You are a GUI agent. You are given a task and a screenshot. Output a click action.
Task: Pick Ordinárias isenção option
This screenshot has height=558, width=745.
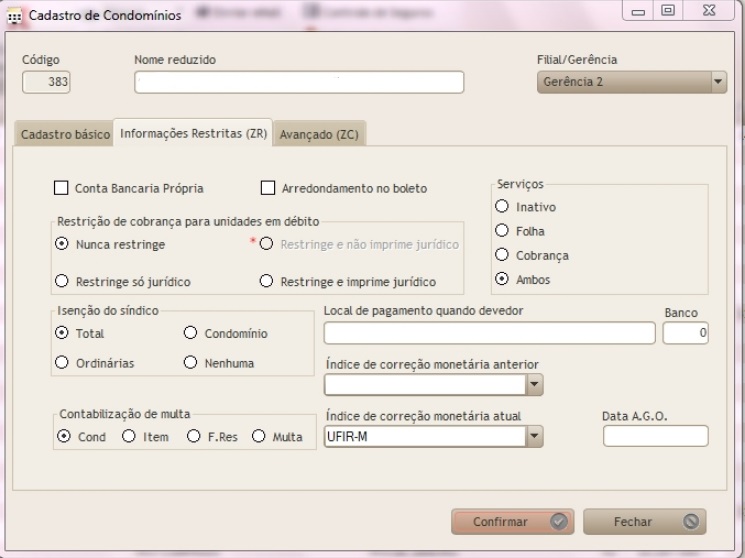pyautogui.click(x=61, y=362)
